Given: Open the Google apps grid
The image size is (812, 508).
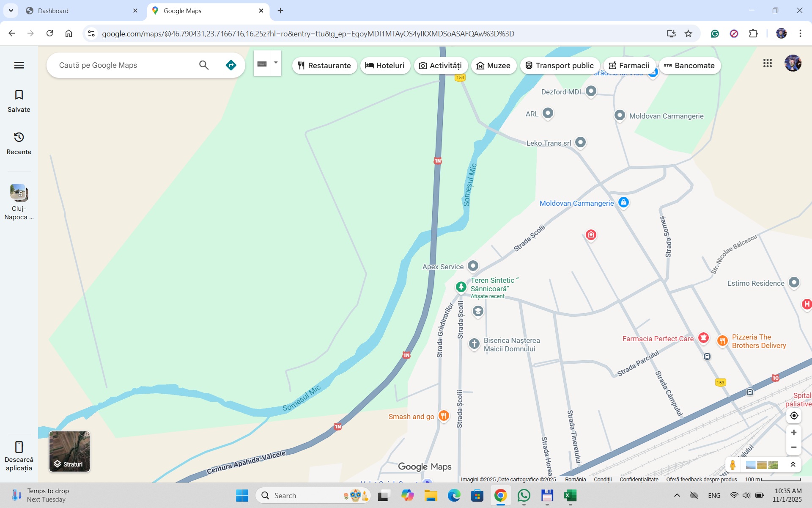Looking at the screenshot, I should [768, 63].
